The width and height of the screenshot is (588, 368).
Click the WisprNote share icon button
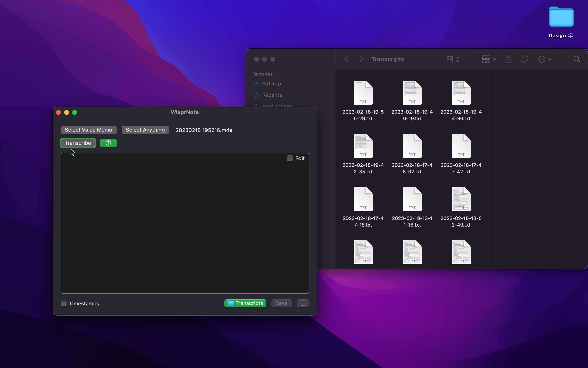[303, 303]
